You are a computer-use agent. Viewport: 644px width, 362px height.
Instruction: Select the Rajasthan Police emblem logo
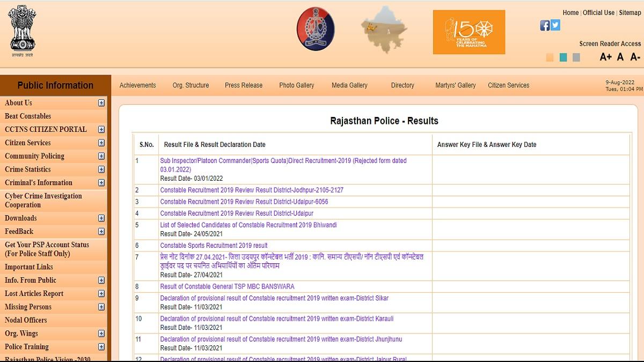(x=316, y=28)
